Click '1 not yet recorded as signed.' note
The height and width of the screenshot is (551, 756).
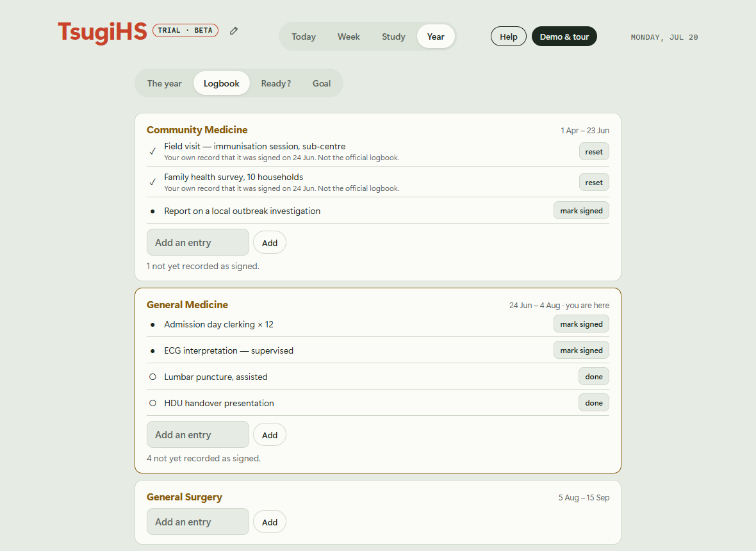pyautogui.click(x=203, y=266)
